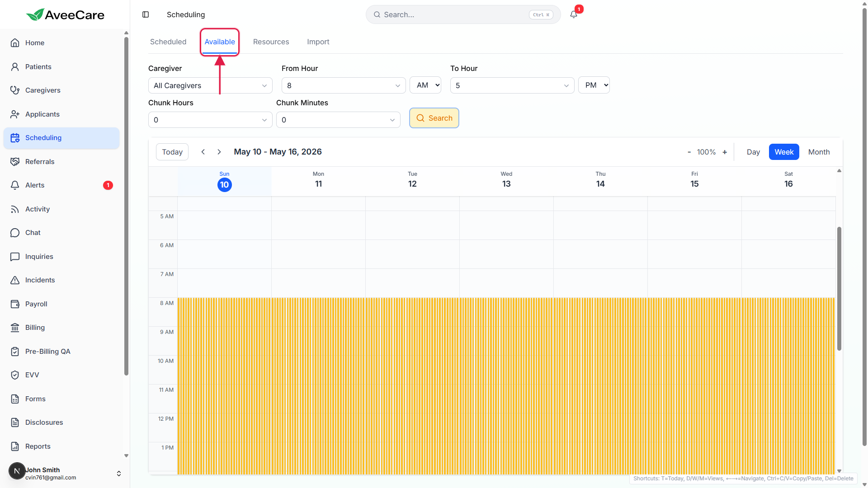This screenshot has height=488, width=868.
Task: Go to previous week arrow
Action: tap(203, 152)
